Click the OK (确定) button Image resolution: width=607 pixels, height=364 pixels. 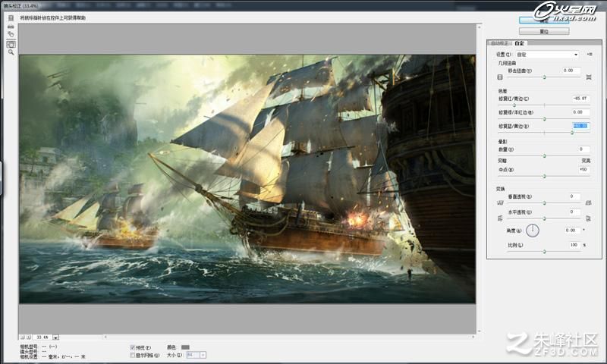click(544, 20)
